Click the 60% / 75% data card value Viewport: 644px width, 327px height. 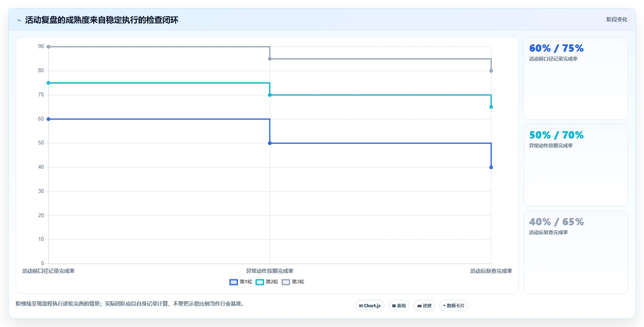tap(556, 48)
